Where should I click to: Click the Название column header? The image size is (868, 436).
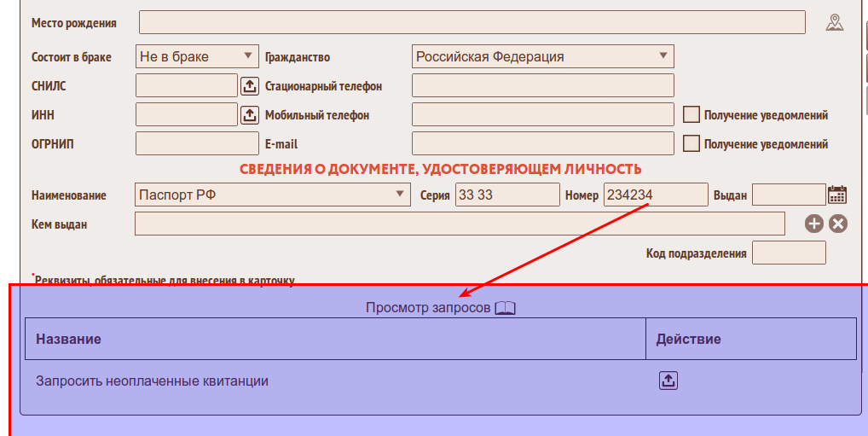pos(68,339)
